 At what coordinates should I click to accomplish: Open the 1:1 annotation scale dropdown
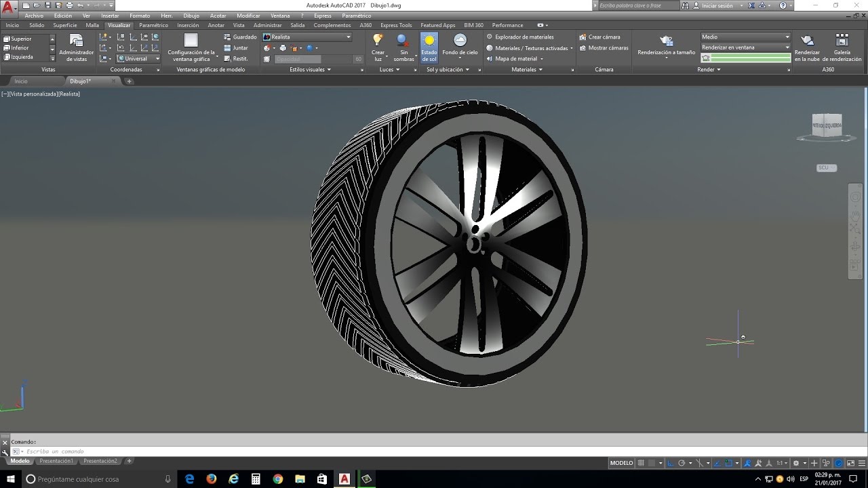click(782, 463)
